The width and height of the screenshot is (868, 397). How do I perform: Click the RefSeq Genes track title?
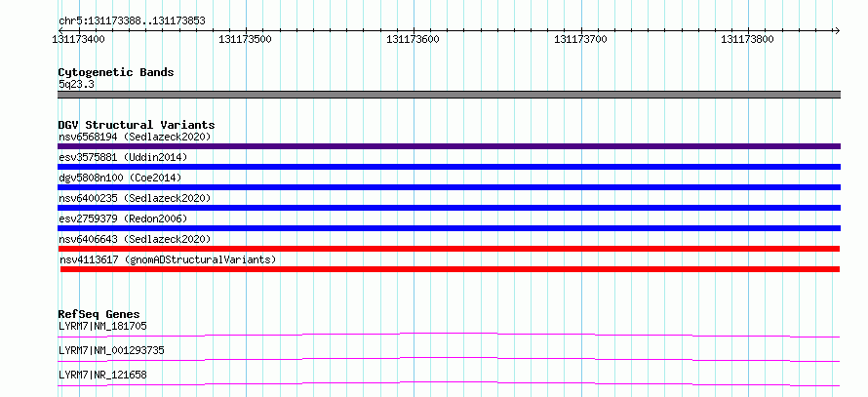(99, 314)
